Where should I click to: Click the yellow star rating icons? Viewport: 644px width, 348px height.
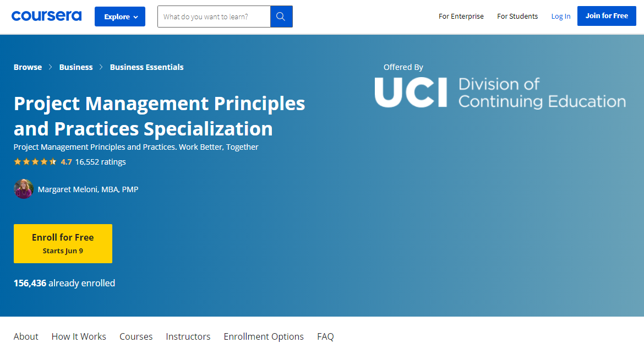35,161
